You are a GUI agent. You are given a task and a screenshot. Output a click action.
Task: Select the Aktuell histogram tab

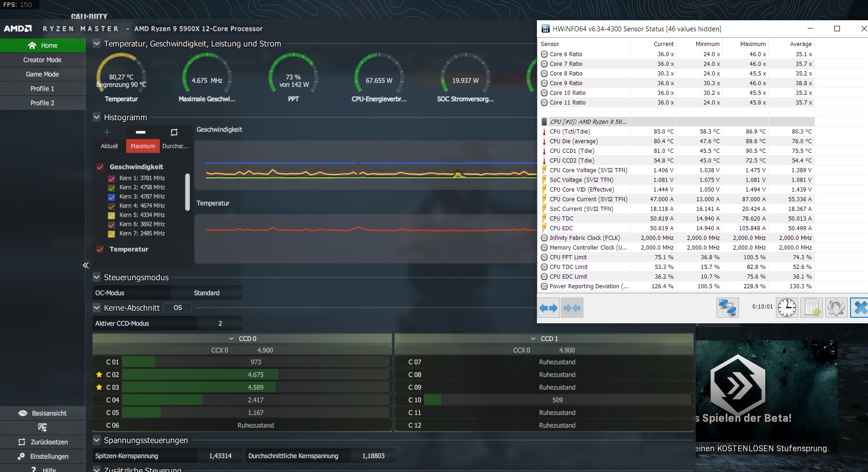click(109, 146)
